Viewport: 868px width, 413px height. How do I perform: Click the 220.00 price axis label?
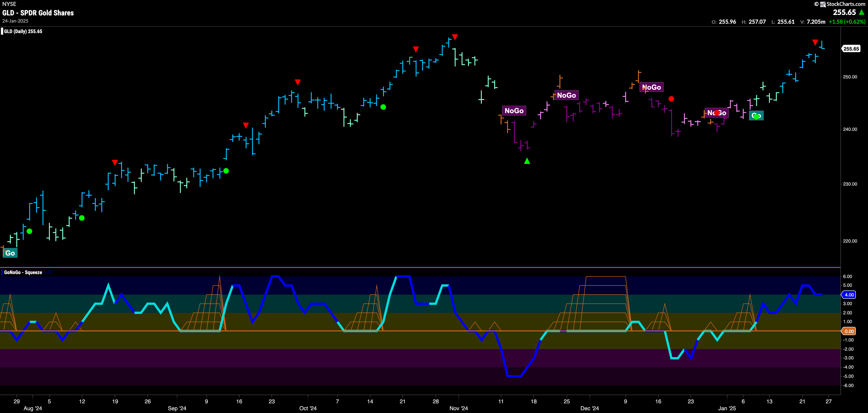850,241
